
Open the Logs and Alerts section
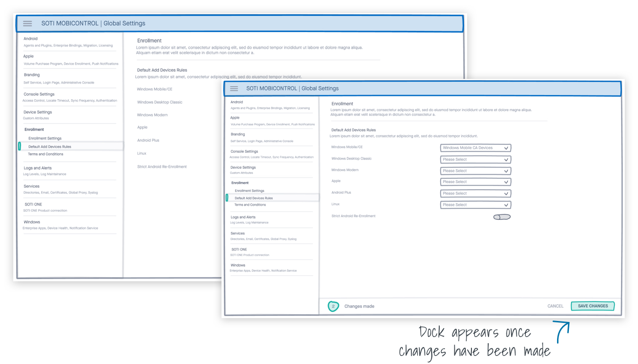[x=242, y=217]
